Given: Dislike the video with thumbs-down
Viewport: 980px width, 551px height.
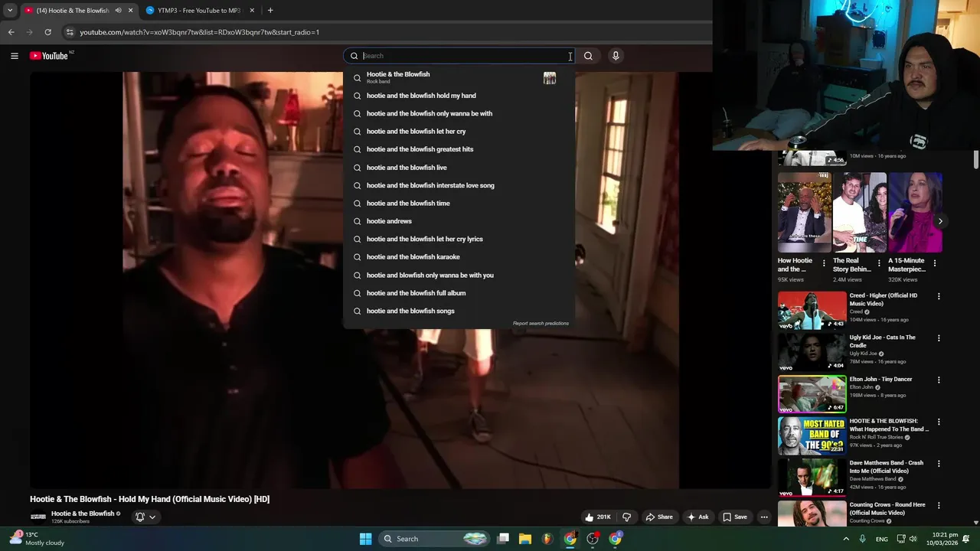Looking at the screenshot, I should 626,517.
